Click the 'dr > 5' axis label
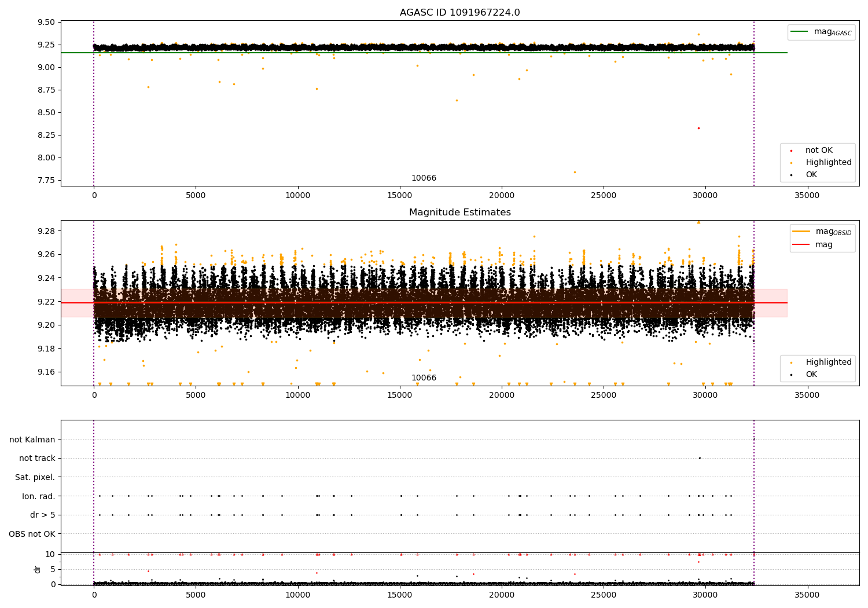868x608 pixels. coord(43,515)
